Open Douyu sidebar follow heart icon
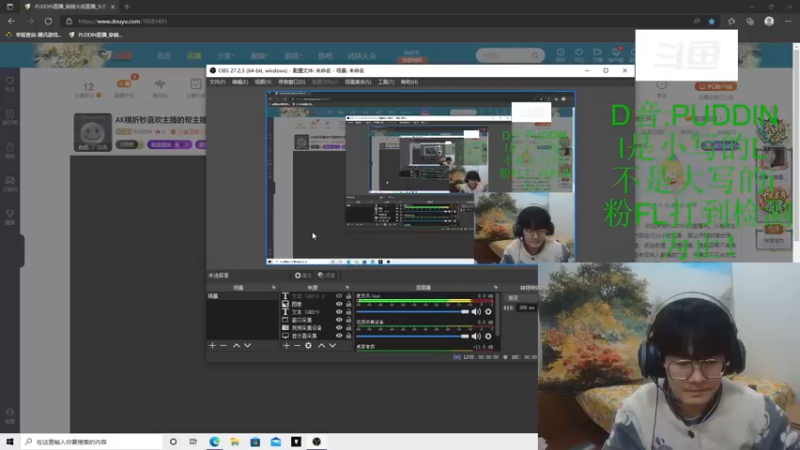This screenshot has height=450, width=800. [10, 81]
